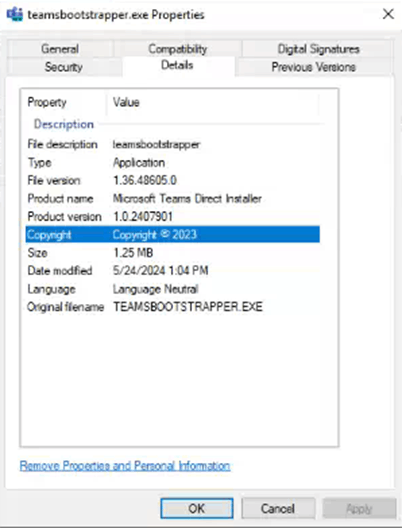Image resolution: width=402 pixels, height=528 pixels.
Task: Select the File version row
Action: pyautogui.click(x=173, y=180)
